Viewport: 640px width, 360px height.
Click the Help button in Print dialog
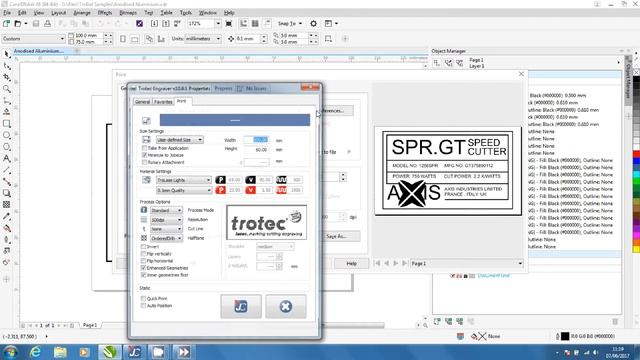351,264
